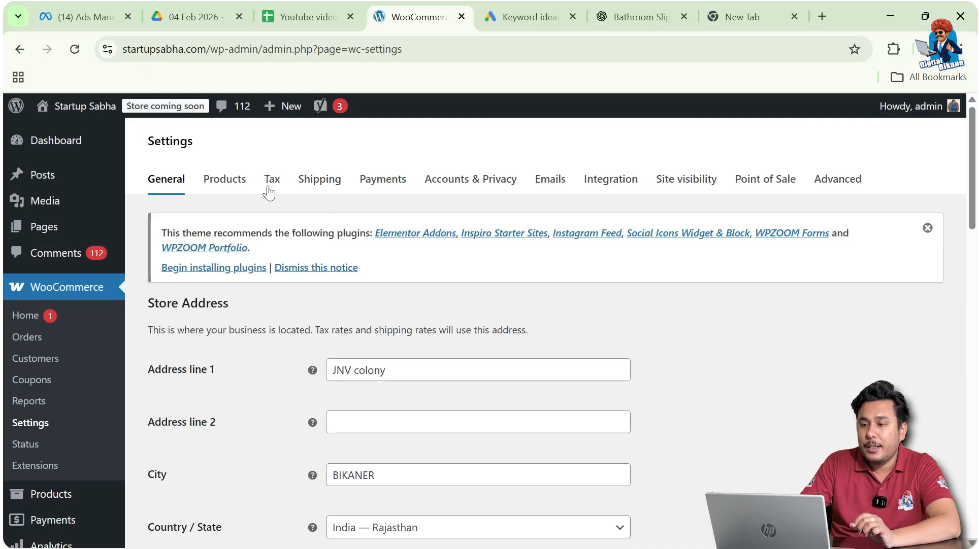Image resolution: width=979 pixels, height=549 pixels.
Task: Focus the City field with BIKANER
Action: tap(478, 475)
